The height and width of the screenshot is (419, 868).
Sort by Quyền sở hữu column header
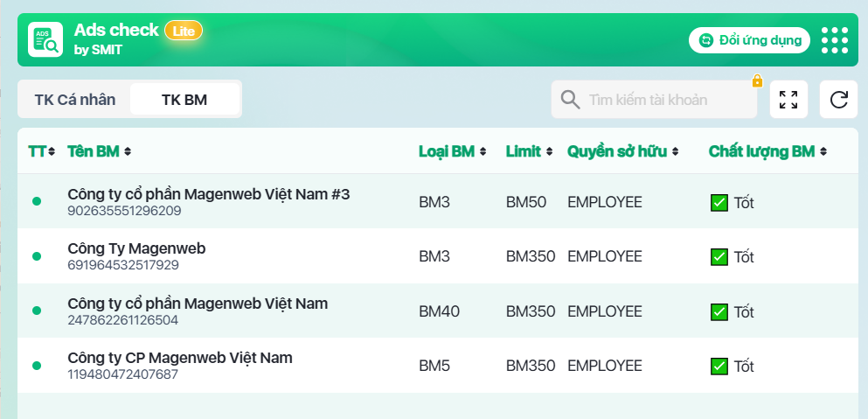click(x=622, y=151)
